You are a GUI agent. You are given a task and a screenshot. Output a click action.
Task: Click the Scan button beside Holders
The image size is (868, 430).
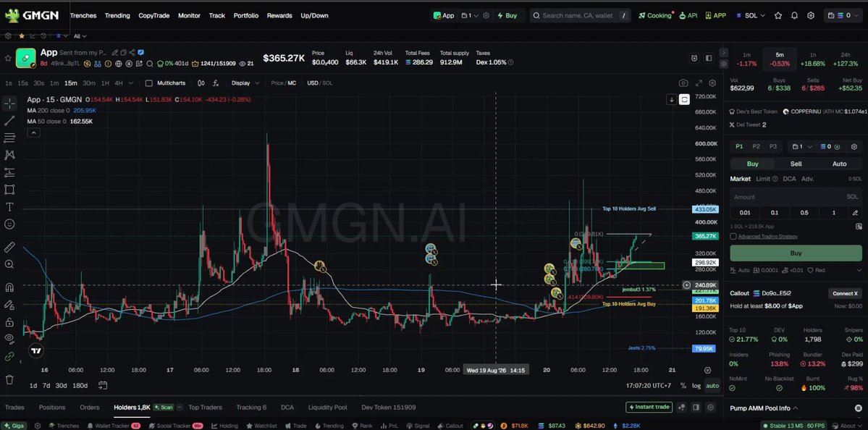pos(164,408)
